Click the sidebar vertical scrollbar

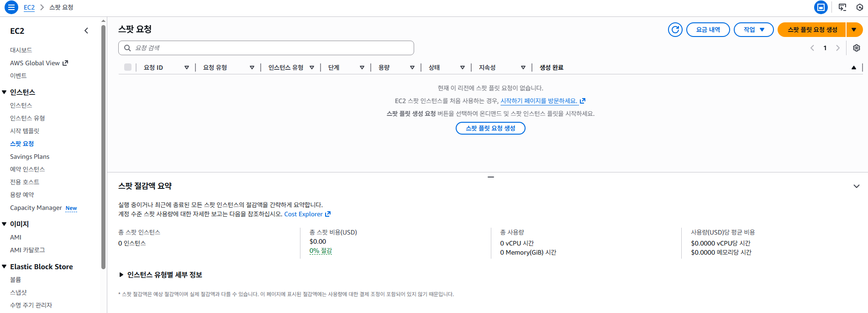click(103, 146)
